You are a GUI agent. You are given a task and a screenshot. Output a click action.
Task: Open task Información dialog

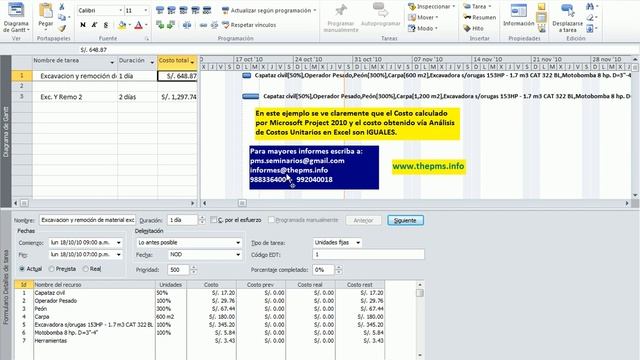click(x=518, y=16)
